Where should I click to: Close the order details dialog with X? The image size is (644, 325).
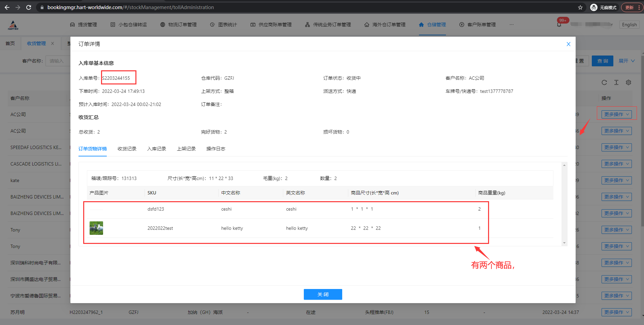[568, 44]
